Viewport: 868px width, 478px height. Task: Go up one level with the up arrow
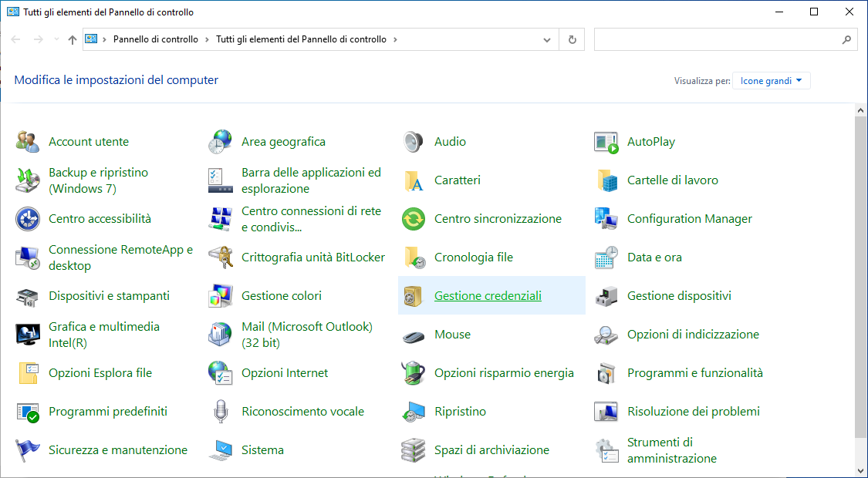coord(72,39)
